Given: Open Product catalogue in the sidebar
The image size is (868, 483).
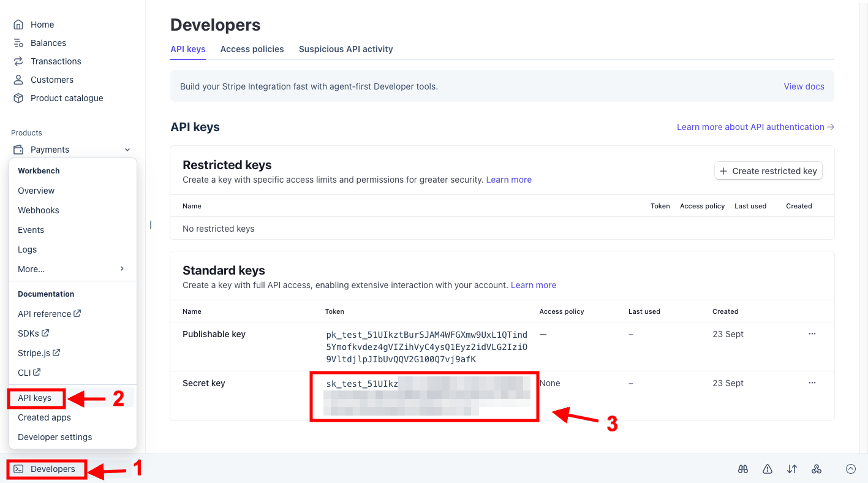Looking at the screenshot, I should pos(66,98).
